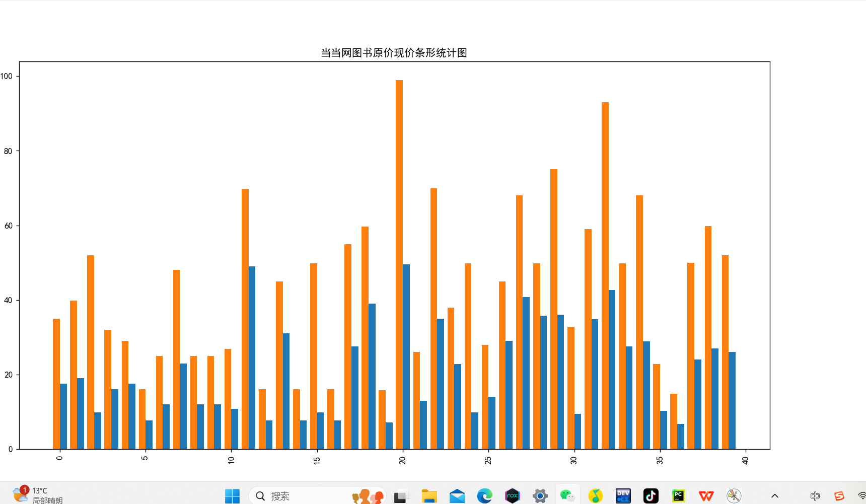The image size is (866, 504).
Task: Switch to WeChat from the taskbar
Action: (x=568, y=496)
